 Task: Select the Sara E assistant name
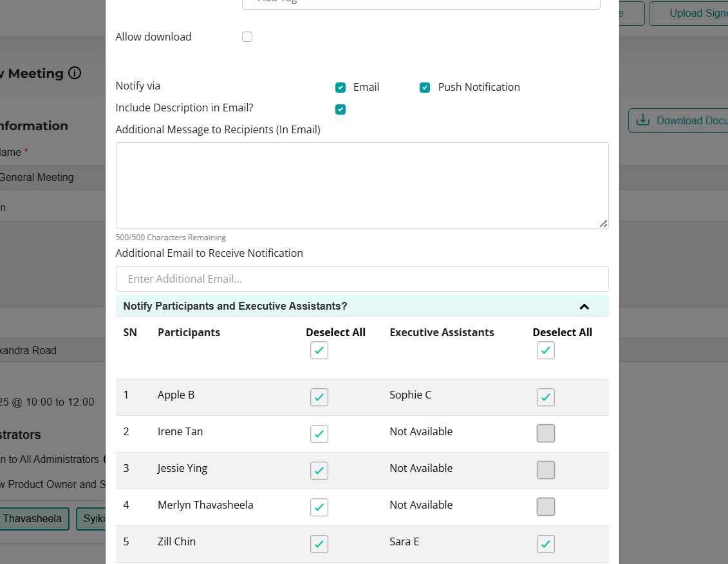(x=404, y=541)
